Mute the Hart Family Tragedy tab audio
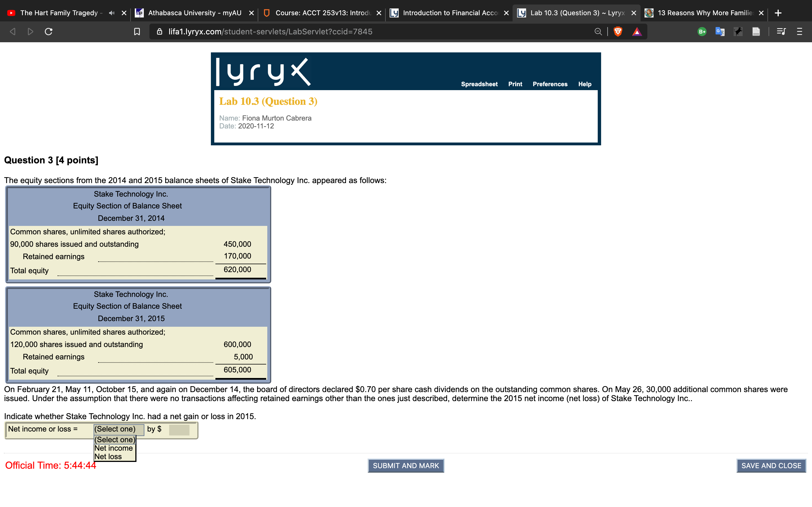 coord(111,13)
